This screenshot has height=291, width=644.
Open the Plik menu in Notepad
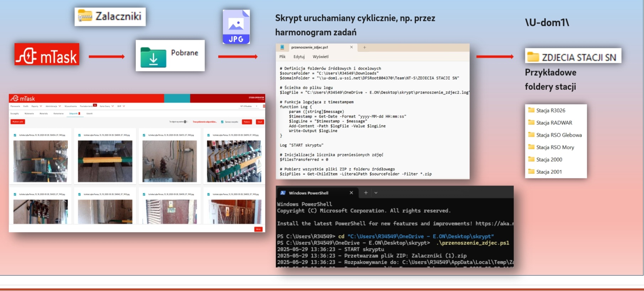tap(282, 56)
